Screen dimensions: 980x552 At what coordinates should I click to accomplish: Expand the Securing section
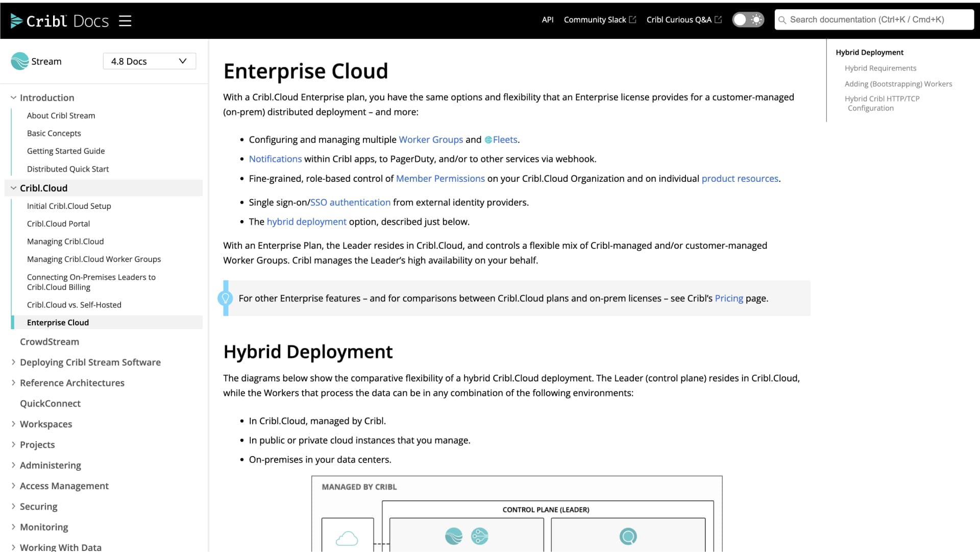13,507
